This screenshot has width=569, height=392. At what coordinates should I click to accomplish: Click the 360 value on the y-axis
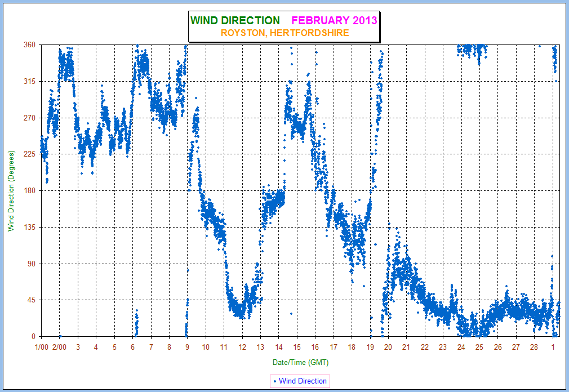(29, 45)
